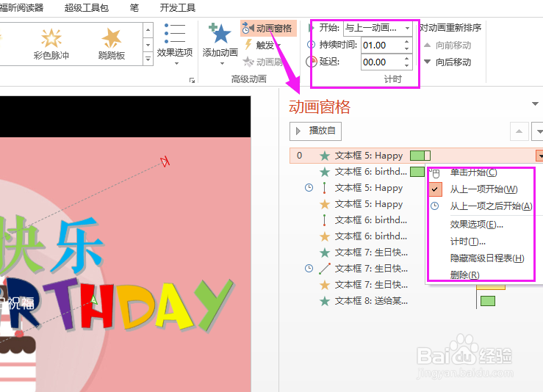Open the 开始 start combo box
Viewport: 543px width, 392px height.
(378, 28)
